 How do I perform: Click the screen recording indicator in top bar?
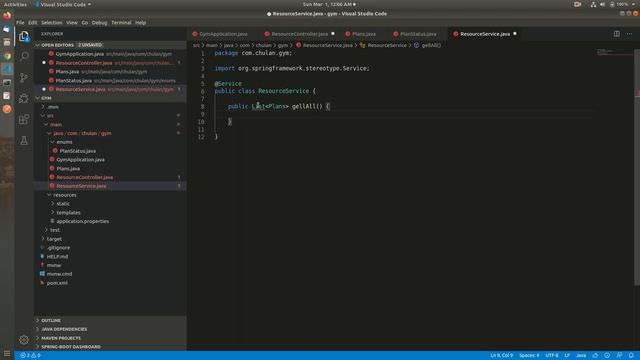[577, 4]
